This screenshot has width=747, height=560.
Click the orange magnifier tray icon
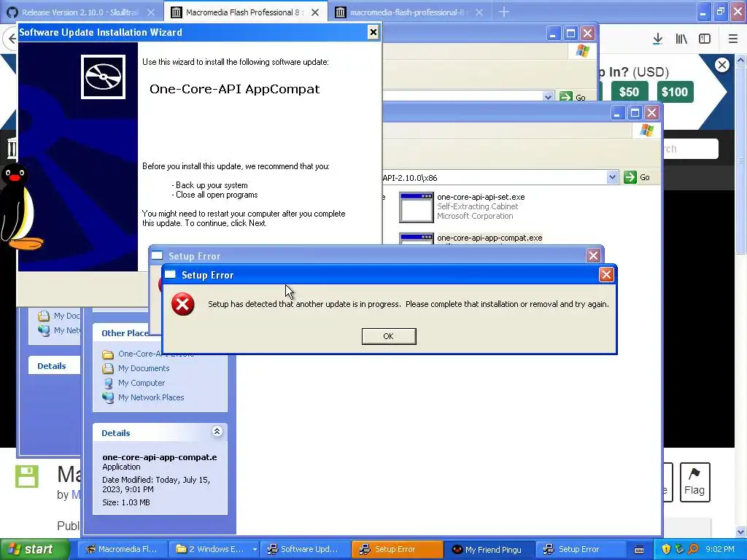(693, 549)
